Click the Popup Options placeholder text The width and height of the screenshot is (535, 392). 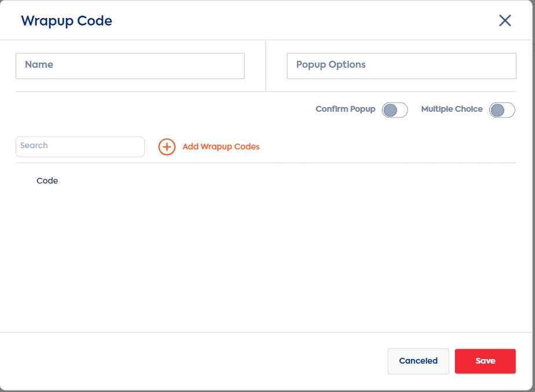point(330,64)
